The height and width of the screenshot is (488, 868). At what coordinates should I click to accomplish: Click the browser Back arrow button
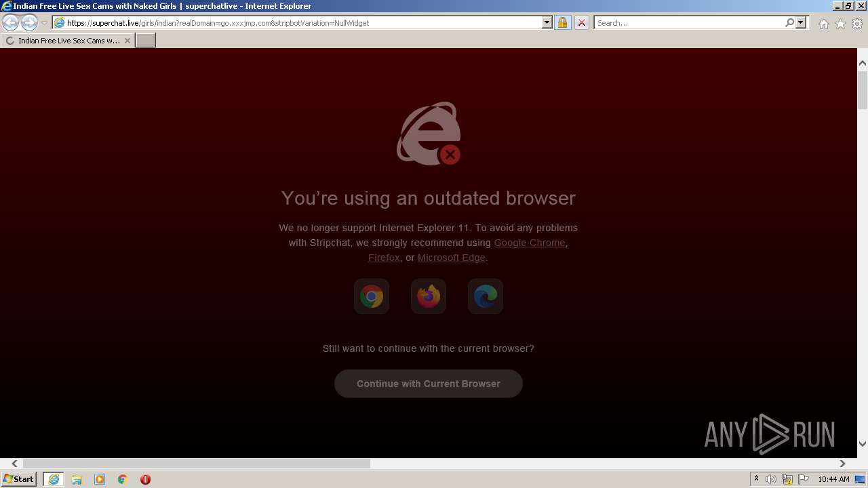(x=10, y=22)
